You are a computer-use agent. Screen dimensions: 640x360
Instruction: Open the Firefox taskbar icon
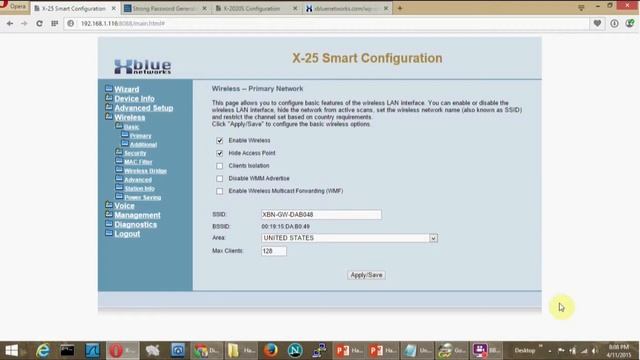click(x=270, y=351)
